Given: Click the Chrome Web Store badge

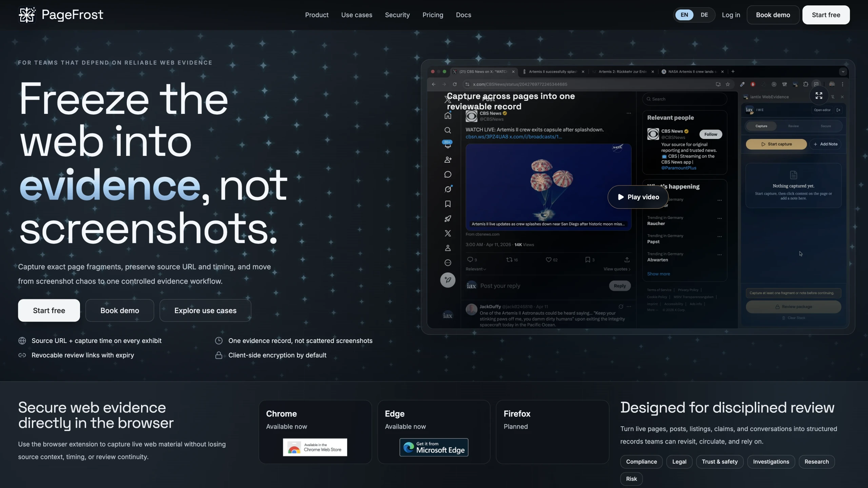Looking at the screenshot, I should tap(315, 447).
